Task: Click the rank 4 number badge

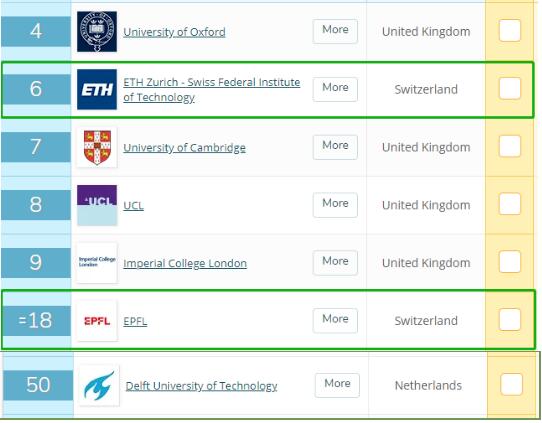Action: pos(36,31)
